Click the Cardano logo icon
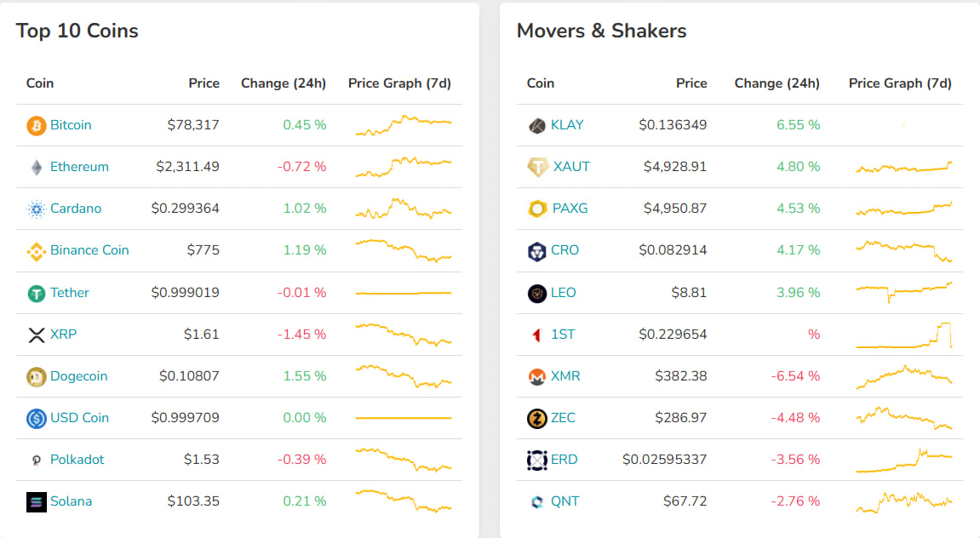The width and height of the screenshot is (980, 538). (37, 209)
